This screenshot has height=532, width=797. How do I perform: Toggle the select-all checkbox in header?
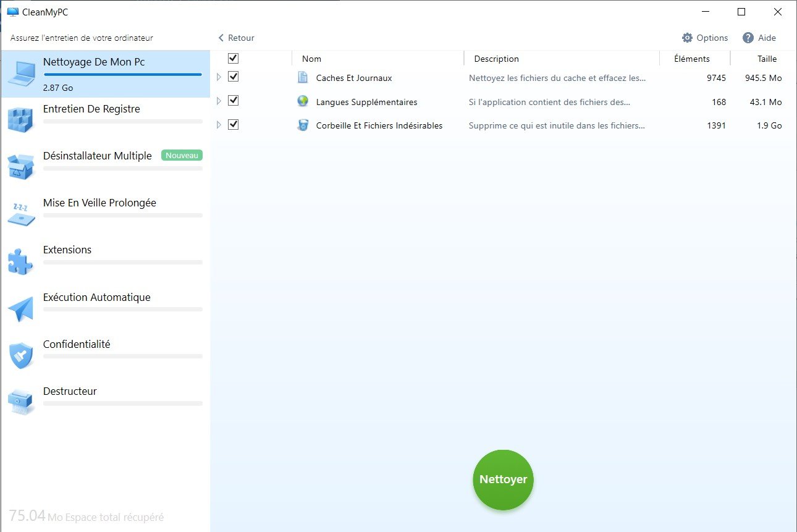pyautogui.click(x=233, y=58)
